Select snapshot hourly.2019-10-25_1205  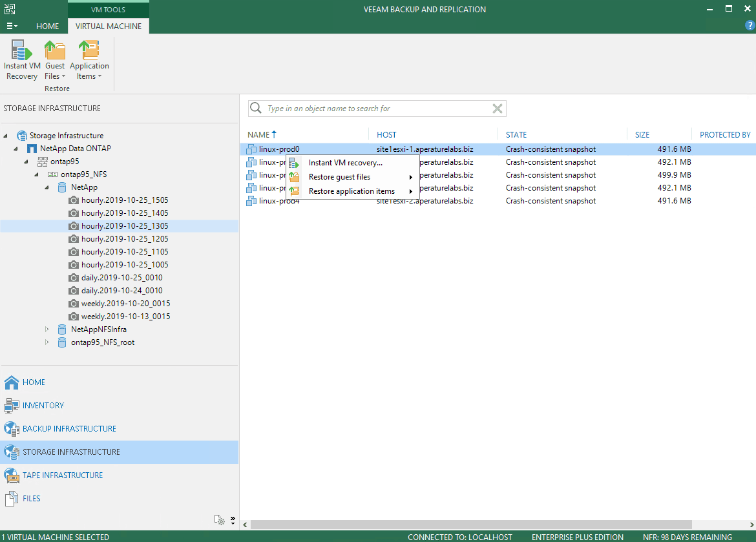[125, 238]
